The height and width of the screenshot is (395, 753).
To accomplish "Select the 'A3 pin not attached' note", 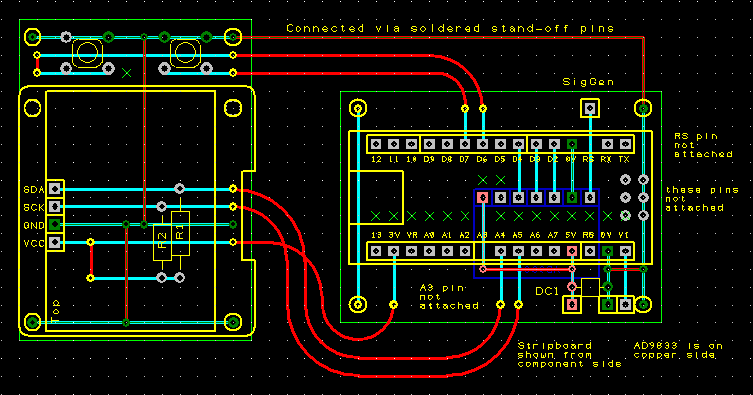I will [x=449, y=297].
